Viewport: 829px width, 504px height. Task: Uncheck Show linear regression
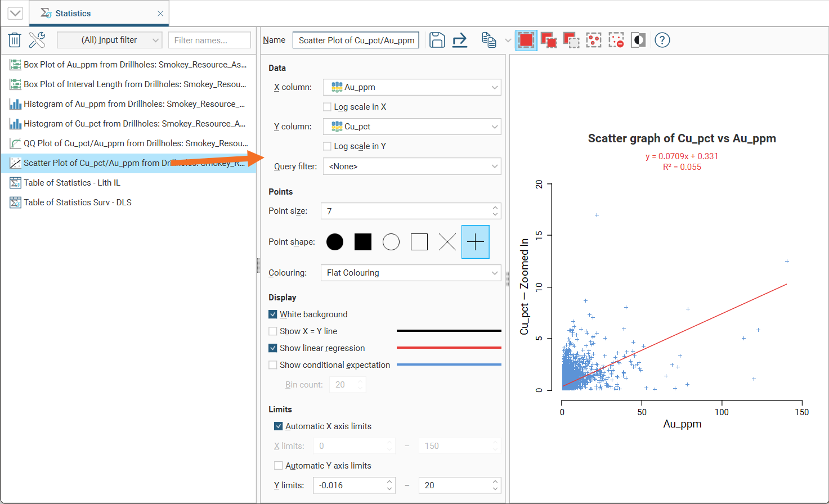click(x=273, y=348)
